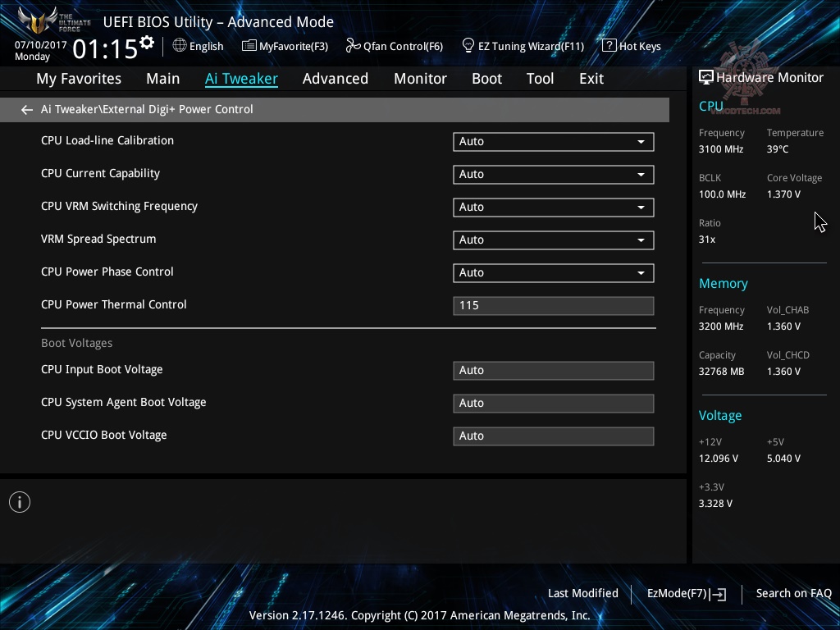Open the CPU Power Phase Control dropdown
This screenshot has height=630, width=840.
(x=554, y=272)
